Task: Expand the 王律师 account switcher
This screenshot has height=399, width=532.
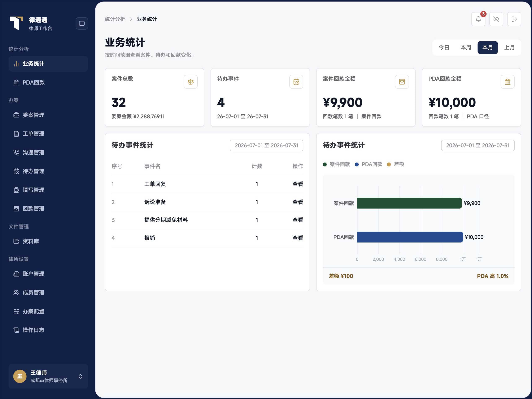Action: pyautogui.click(x=80, y=376)
